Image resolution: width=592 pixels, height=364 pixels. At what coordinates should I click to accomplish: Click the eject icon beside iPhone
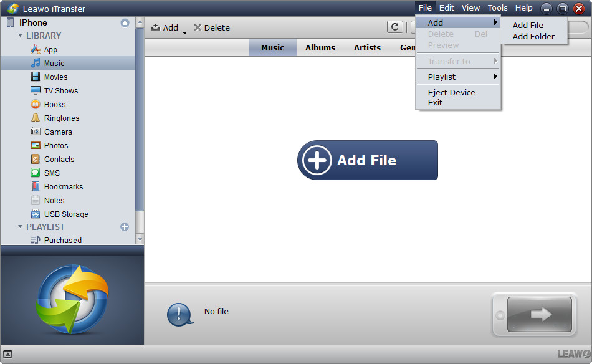[125, 22]
